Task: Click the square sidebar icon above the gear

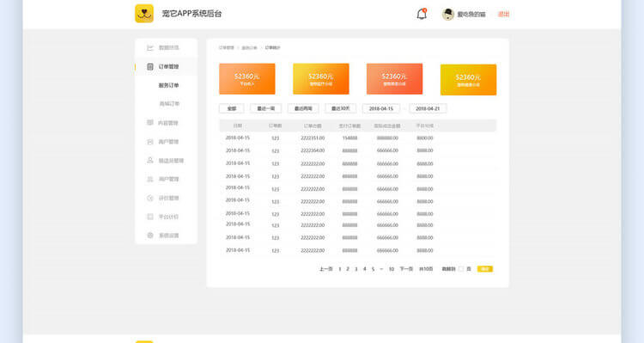Action: point(150,217)
